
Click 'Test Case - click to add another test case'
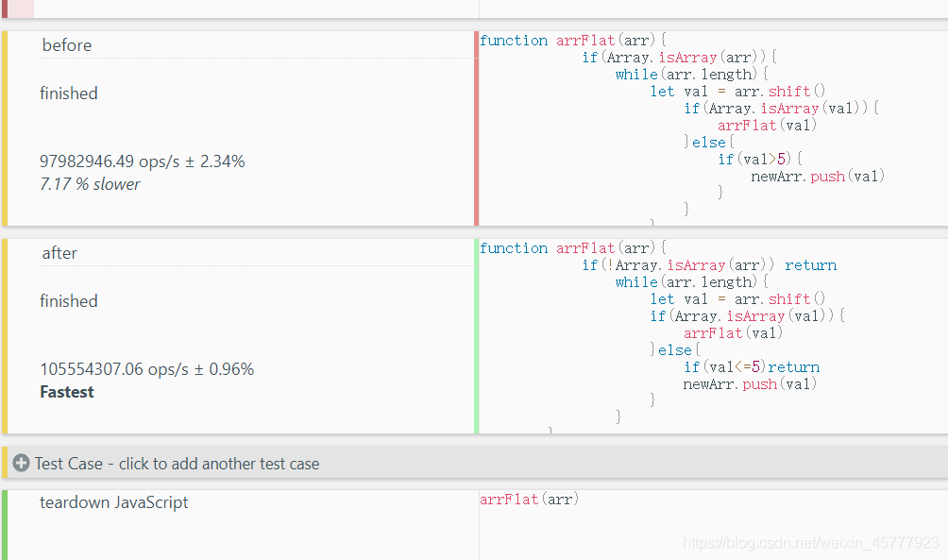(x=177, y=464)
